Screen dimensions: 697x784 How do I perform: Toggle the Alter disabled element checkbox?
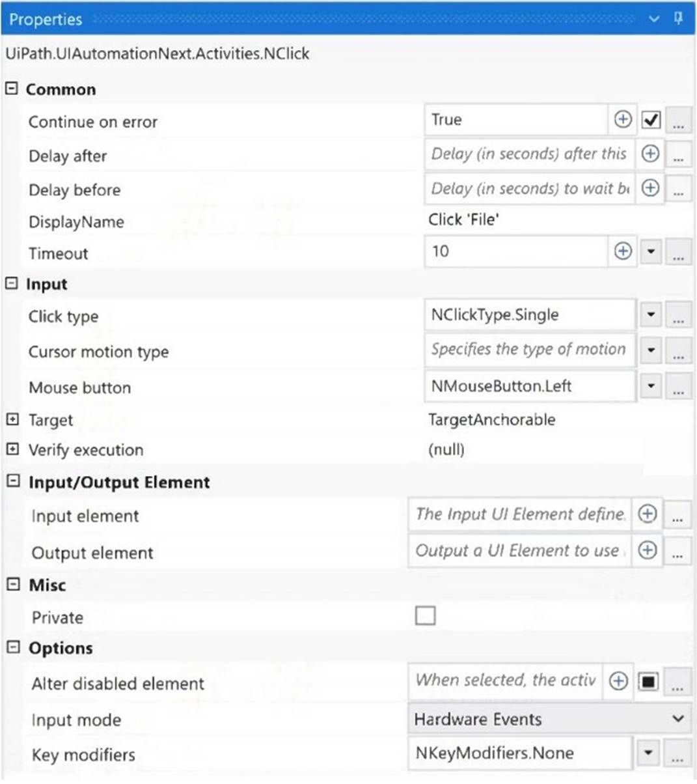pos(648,680)
